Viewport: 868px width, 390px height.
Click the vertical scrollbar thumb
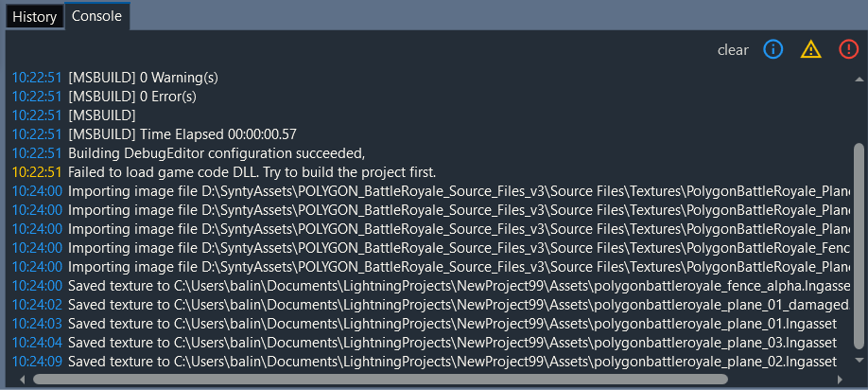click(859, 246)
